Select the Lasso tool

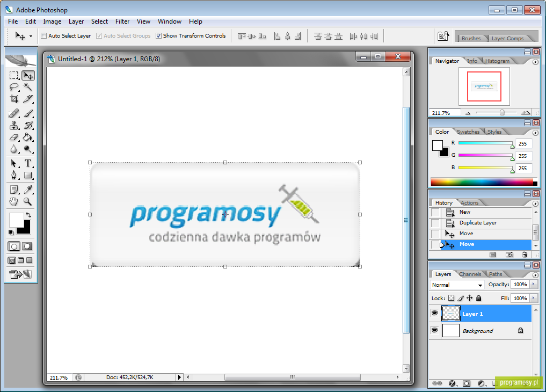coord(14,87)
